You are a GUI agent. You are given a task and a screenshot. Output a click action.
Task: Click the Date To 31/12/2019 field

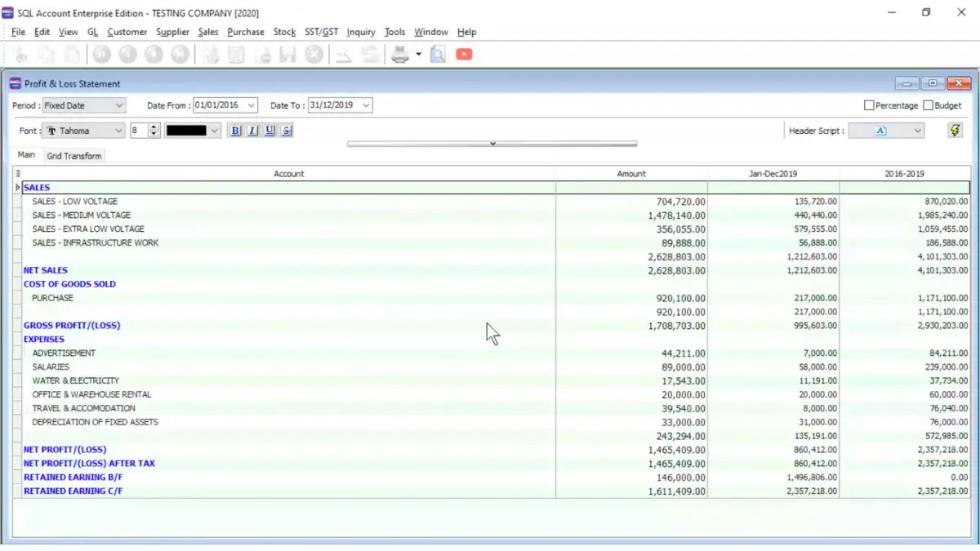click(x=333, y=105)
